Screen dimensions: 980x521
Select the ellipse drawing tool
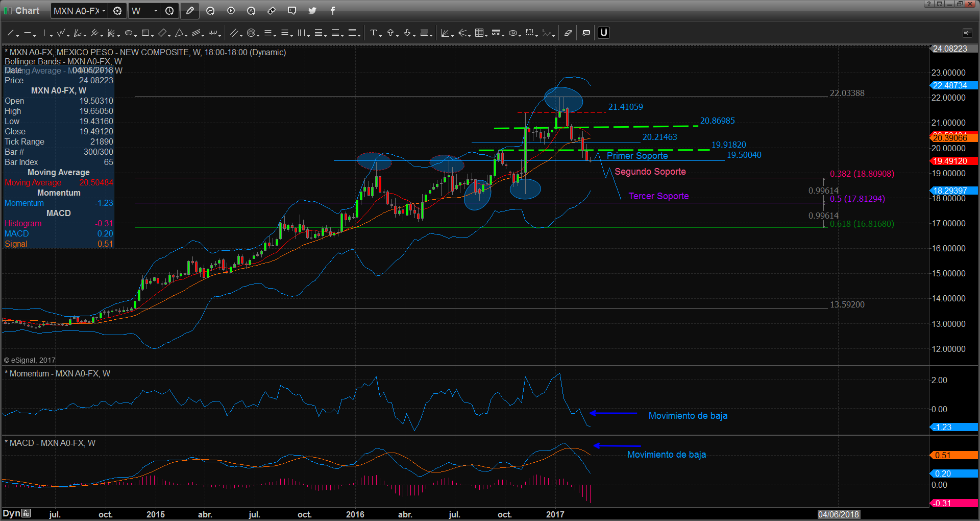tap(128, 33)
